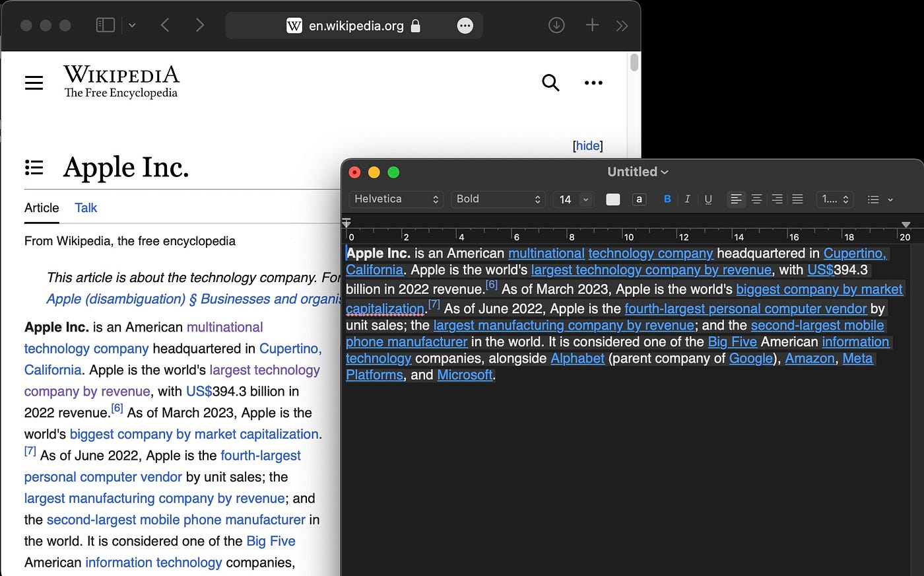Viewport: 924px width, 576px height.
Task: Open Wikipedia hamburger main menu
Action: tap(34, 83)
